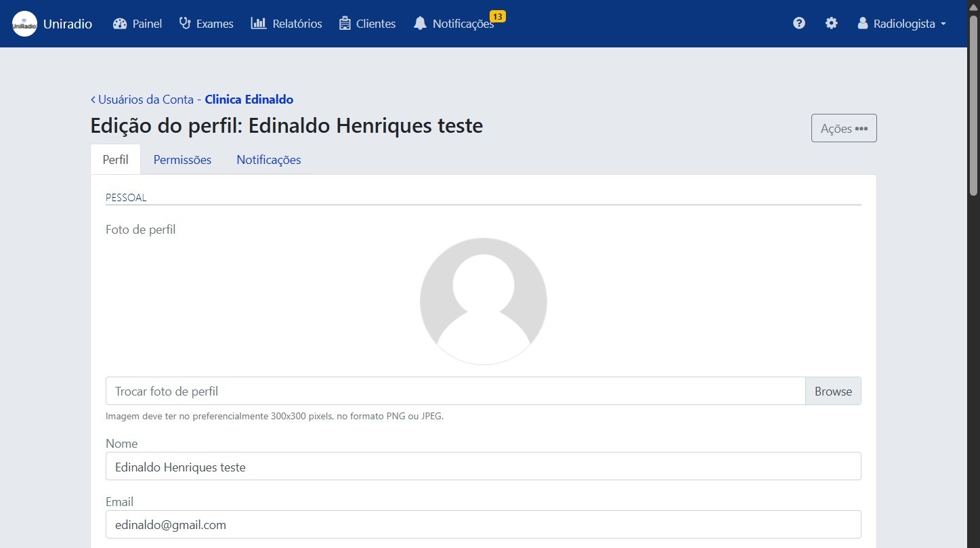Open the Painel dashboard icon

pos(119,23)
